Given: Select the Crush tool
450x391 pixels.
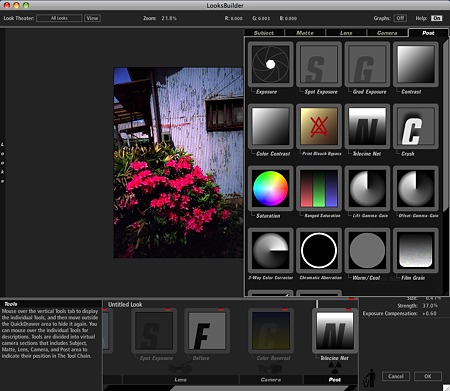Looking at the screenshot, I should 416,126.
